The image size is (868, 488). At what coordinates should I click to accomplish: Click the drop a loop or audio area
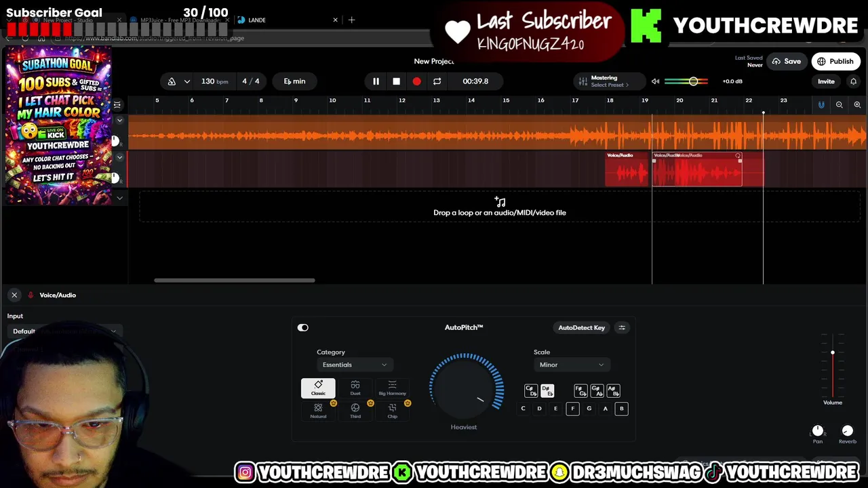click(500, 207)
